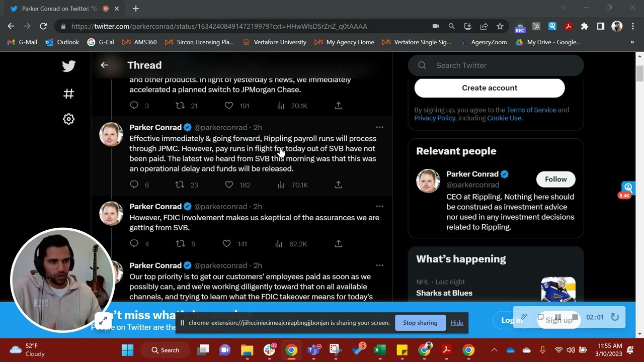Hide the screen sharing notification bar

click(457, 323)
